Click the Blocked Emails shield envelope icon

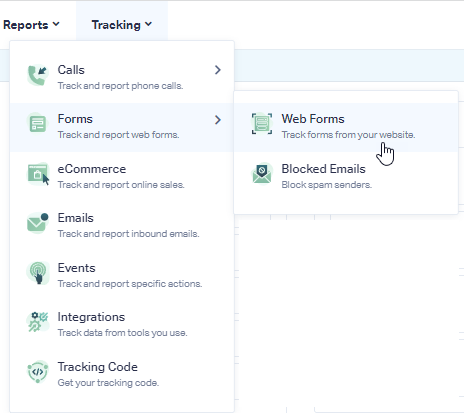262,173
